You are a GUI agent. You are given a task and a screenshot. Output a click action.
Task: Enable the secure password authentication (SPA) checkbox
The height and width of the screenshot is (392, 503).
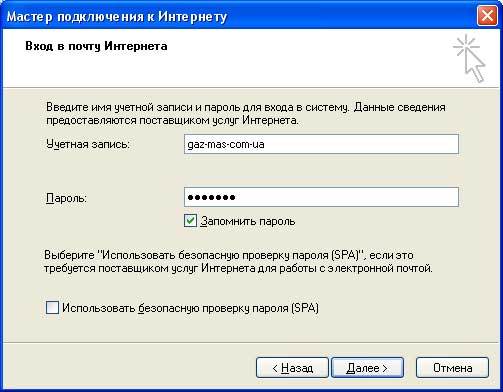(52, 307)
